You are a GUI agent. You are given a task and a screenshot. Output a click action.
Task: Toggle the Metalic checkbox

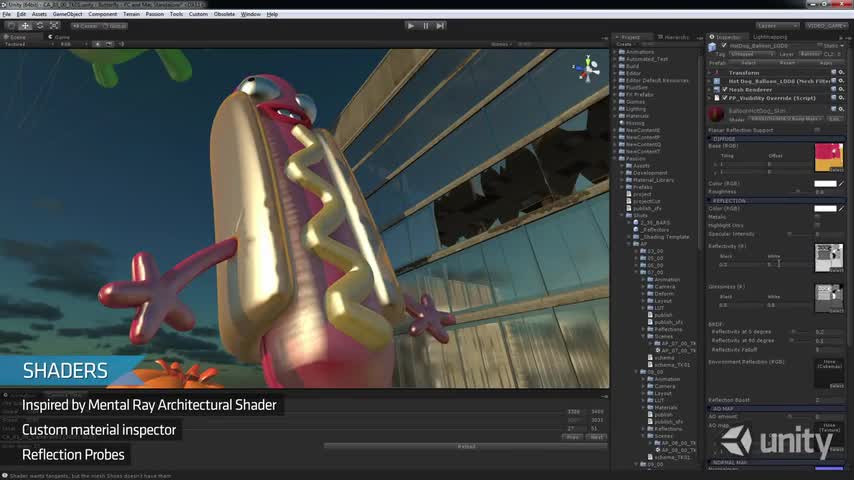click(x=818, y=217)
